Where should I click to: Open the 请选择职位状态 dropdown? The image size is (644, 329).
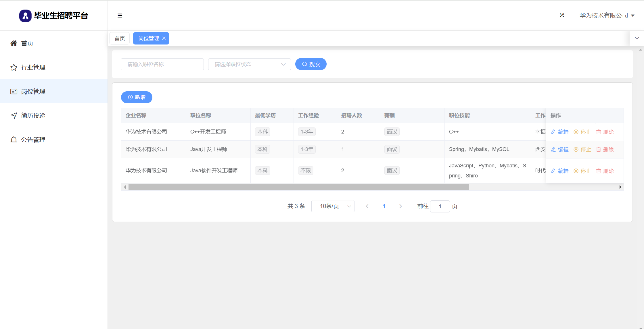(249, 64)
